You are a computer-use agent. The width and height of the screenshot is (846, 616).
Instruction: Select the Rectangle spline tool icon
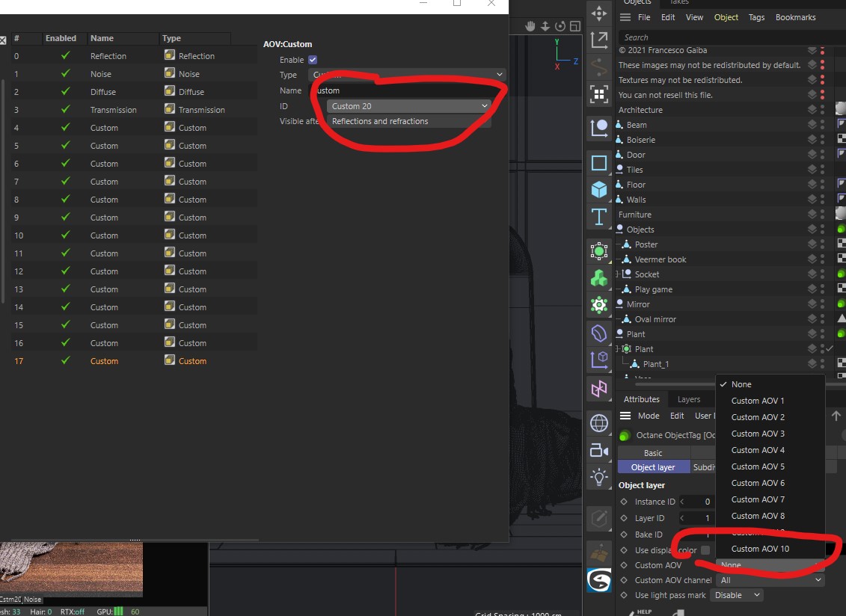599,163
